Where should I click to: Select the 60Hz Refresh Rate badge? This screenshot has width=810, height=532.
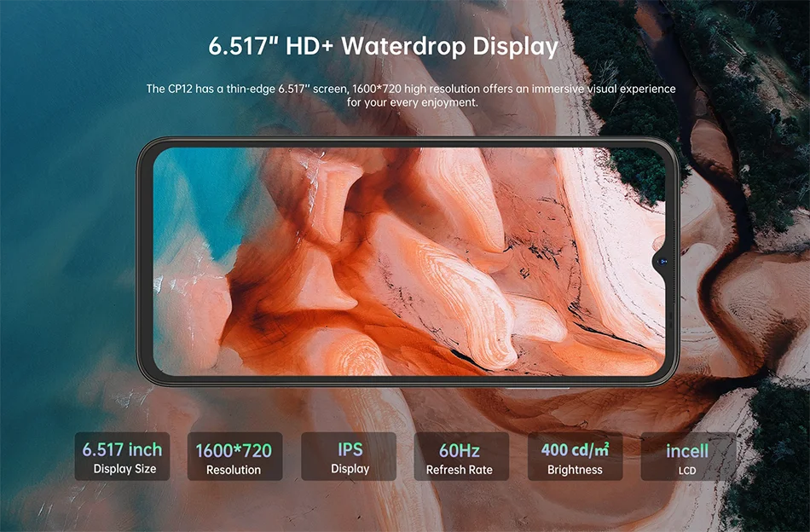[x=461, y=457]
